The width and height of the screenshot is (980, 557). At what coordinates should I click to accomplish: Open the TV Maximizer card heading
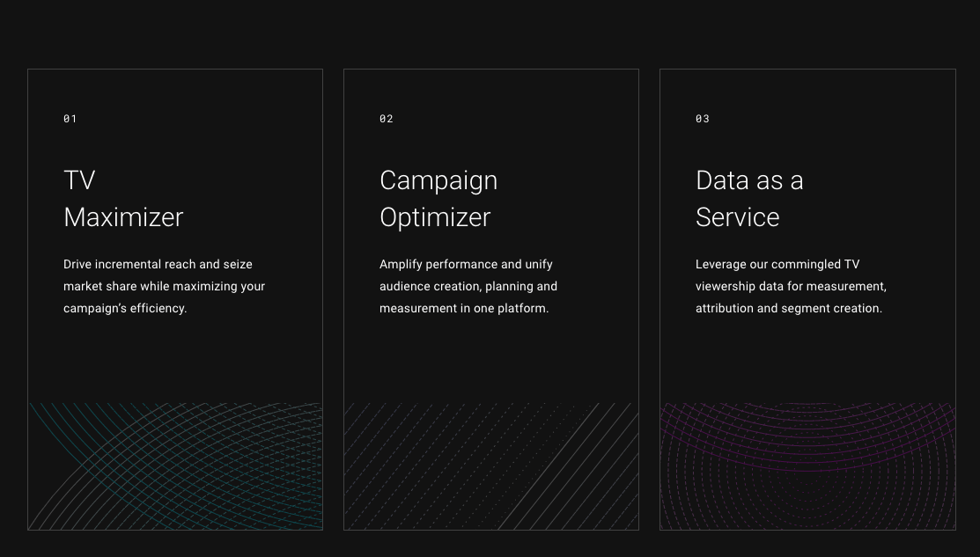coord(123,199)
